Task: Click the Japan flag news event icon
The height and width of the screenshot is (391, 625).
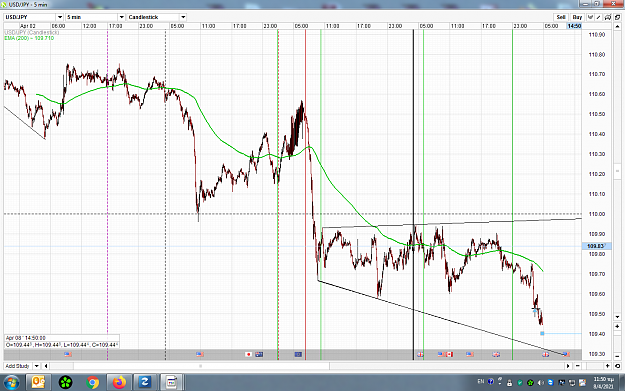Action: pos(248,354)
